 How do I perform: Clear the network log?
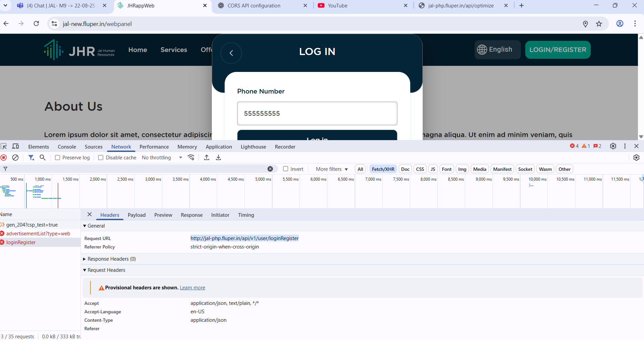point(15,158)
